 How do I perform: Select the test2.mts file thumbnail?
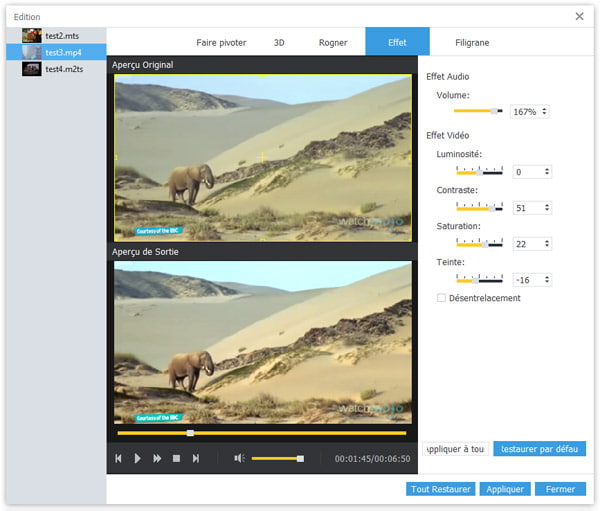(32, 34)
